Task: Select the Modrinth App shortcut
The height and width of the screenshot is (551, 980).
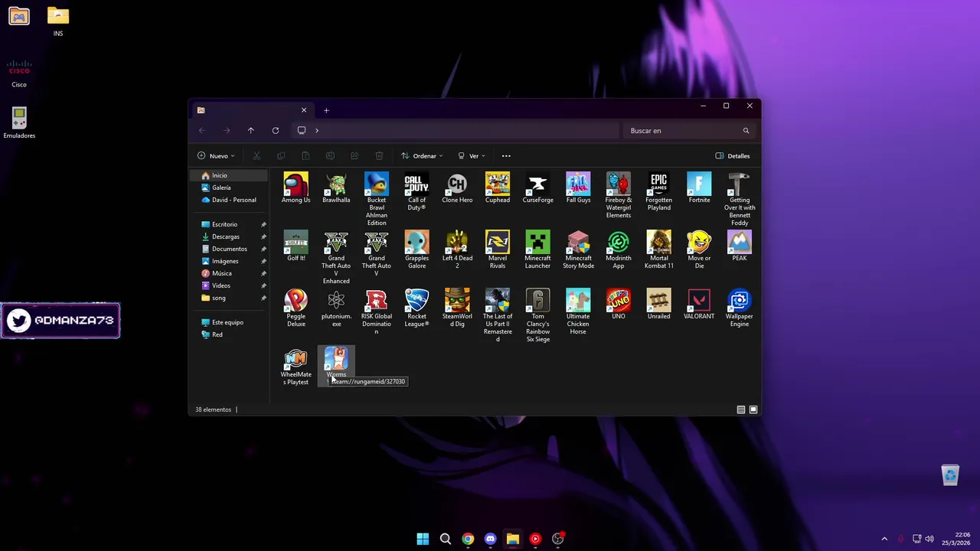Action: coord(619,249)
